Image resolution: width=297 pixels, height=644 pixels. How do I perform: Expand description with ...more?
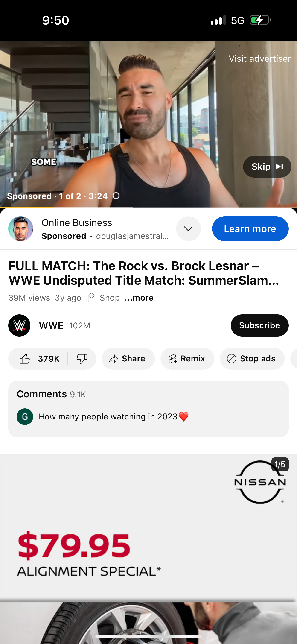click(x=139, y=298)
